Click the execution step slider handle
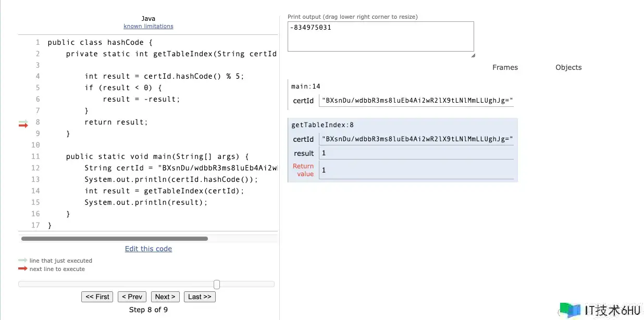644x320 pixels. pos(217,284)
